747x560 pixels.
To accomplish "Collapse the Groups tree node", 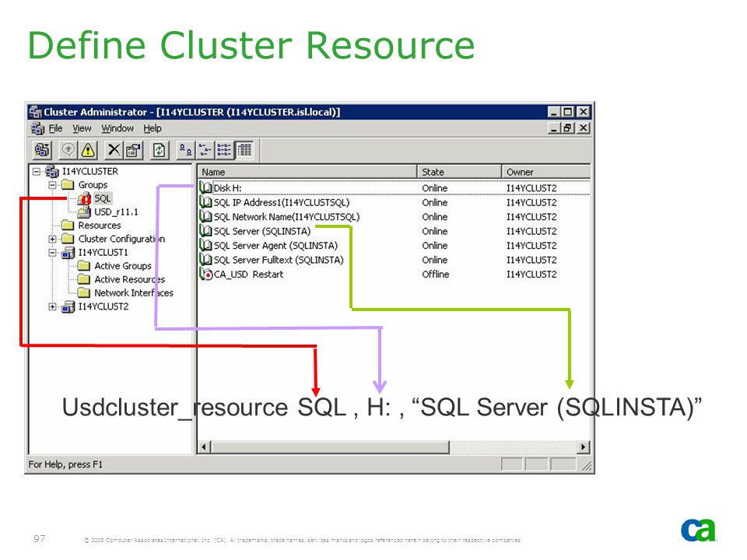I will [x=52, y=185].
